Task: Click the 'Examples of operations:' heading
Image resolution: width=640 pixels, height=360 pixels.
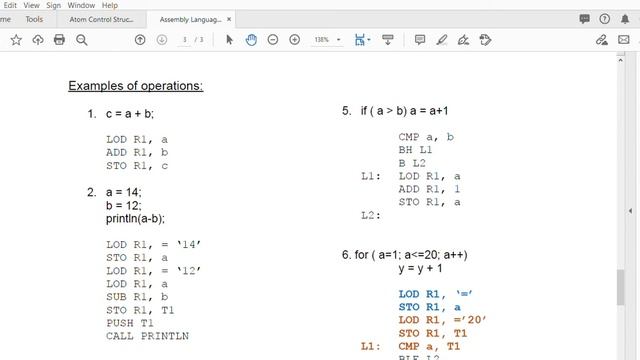Action: 136,86
